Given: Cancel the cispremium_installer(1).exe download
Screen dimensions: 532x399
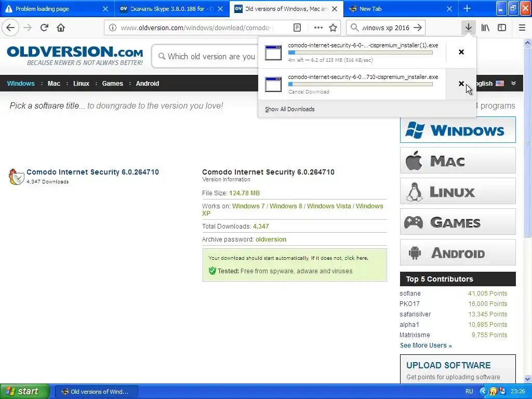Looking at the screenshot, I should click(461, 52).
